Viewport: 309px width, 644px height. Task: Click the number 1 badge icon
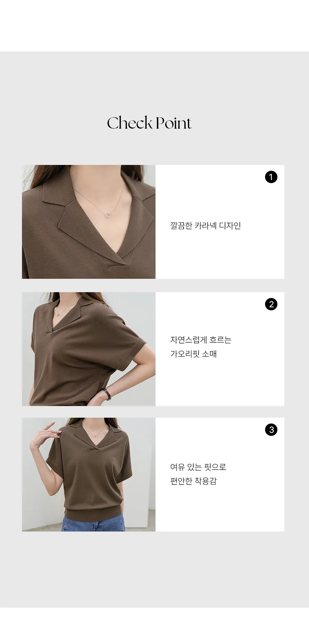point(271,177)
